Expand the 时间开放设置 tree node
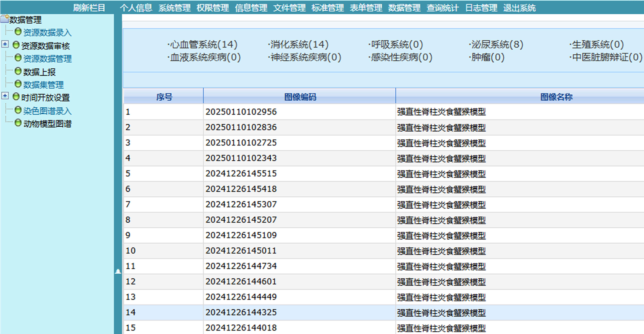Viewport: 644px width, 334px height. tap(5, 96)
